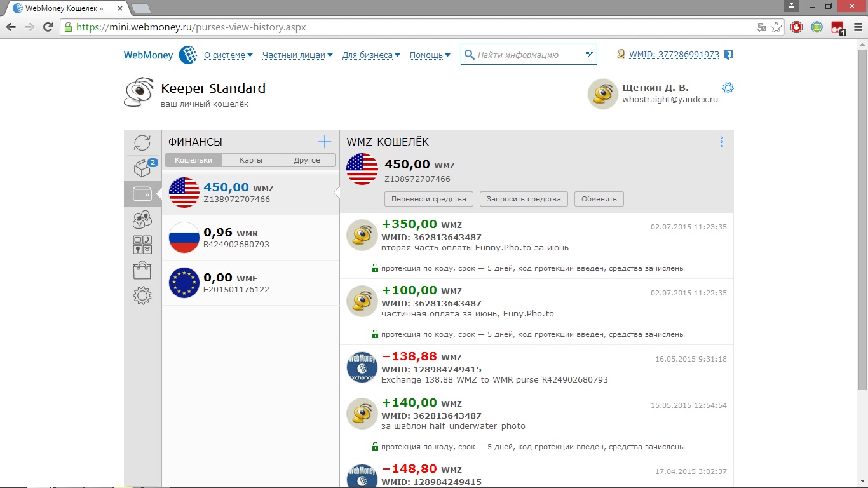Click the +350,00 WMZ transaction amount
Screen dimensions: 868x488
[x=422, y=224]
